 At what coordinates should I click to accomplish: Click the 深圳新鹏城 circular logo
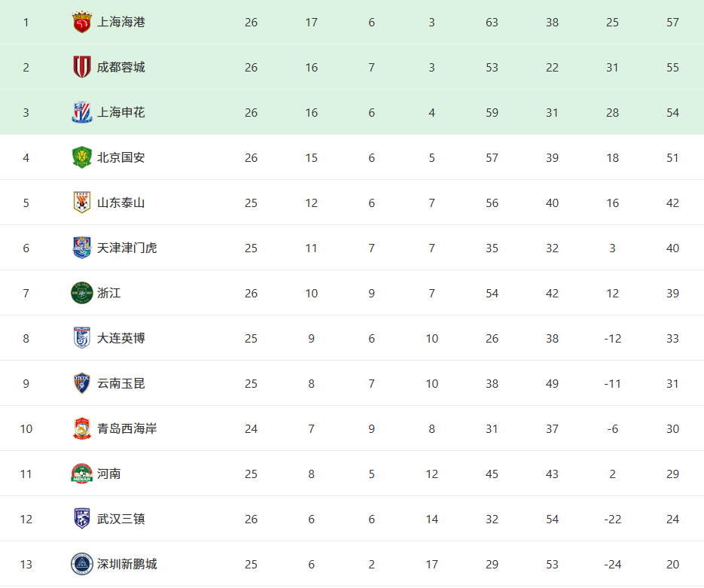pos(82,564)
